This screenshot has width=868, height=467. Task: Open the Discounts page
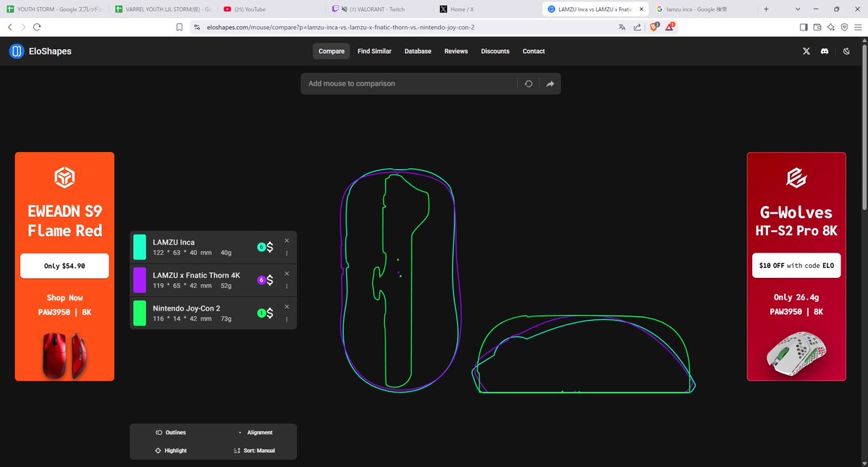coord(495,51)
